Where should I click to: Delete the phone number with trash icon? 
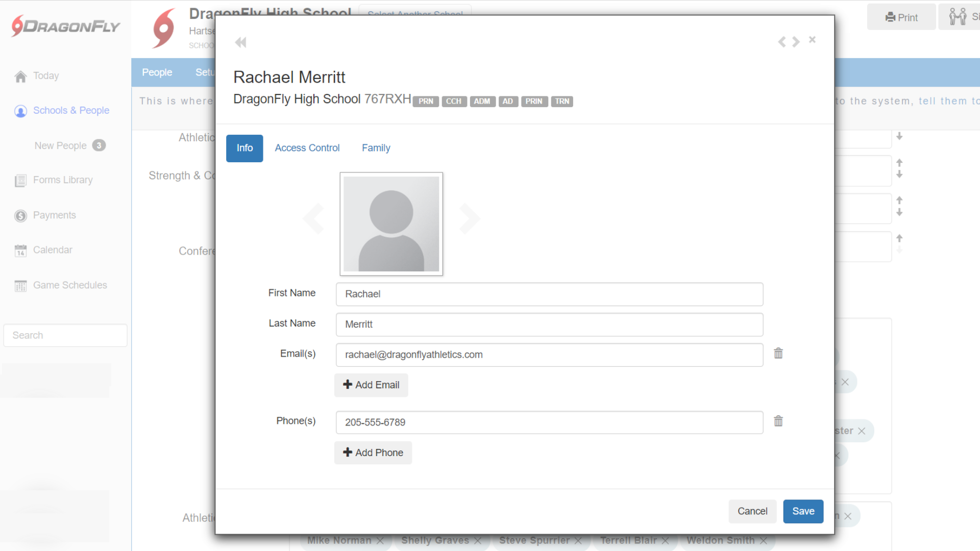pos(778,421)
